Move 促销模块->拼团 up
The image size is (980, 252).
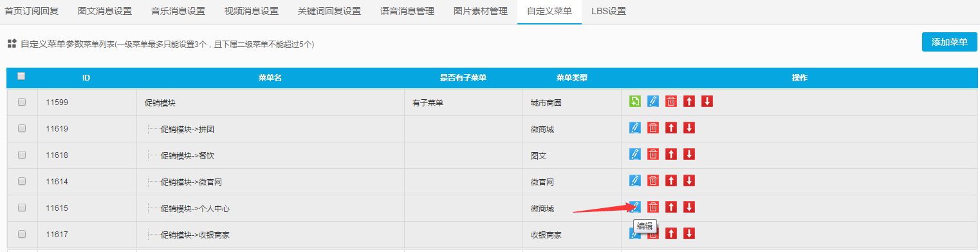671,128
